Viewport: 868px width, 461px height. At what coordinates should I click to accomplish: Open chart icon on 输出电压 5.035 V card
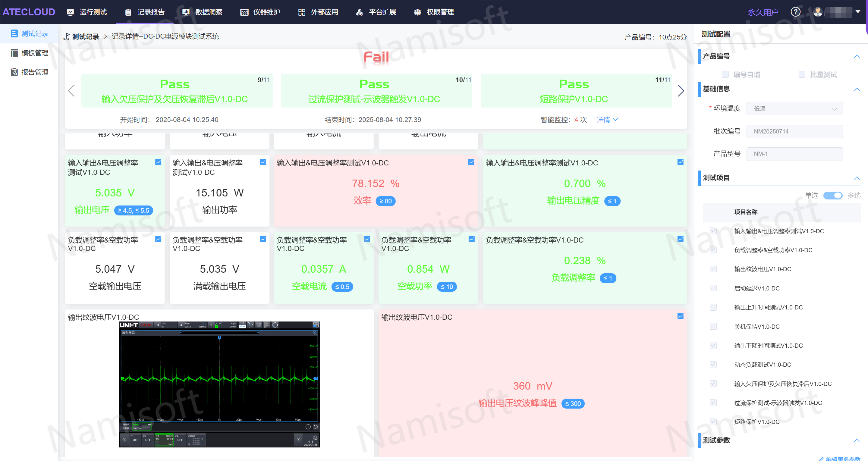158,162
